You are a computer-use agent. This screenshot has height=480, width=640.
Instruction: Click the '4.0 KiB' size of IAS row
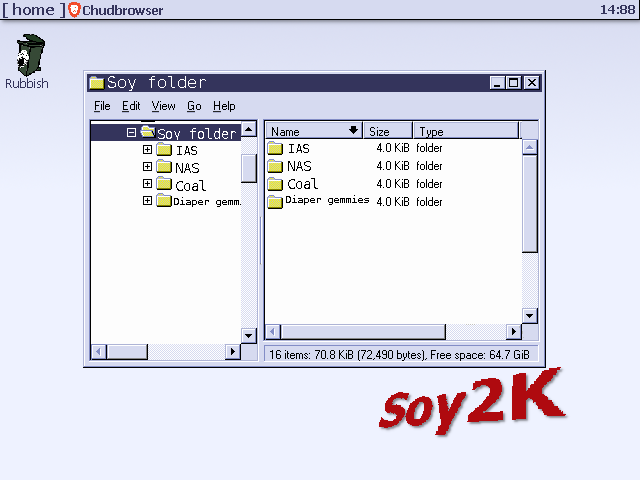pos(393,148)
